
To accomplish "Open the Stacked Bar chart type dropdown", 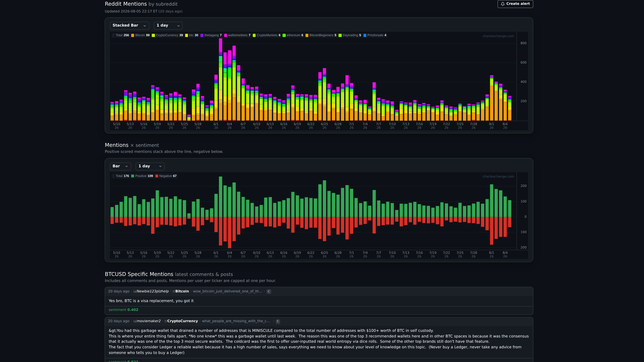I will pos(129,26).
